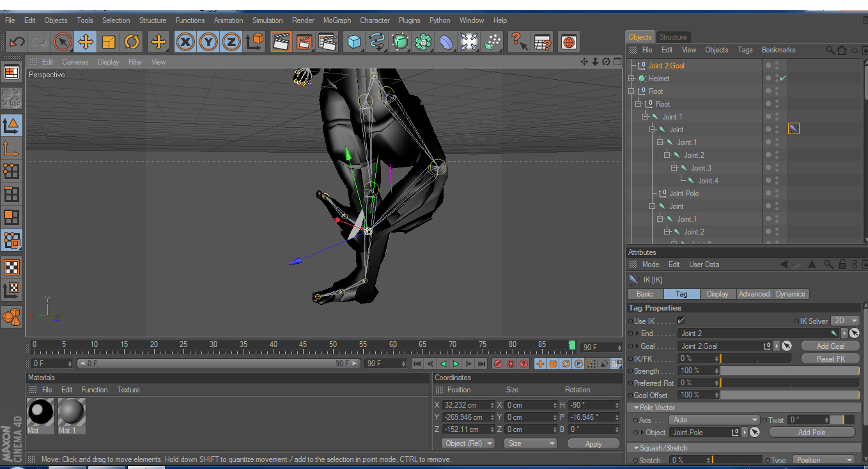This screenshot has width=868, height=469.
Task: Select the Scale tool
Action: pos(109,42)
